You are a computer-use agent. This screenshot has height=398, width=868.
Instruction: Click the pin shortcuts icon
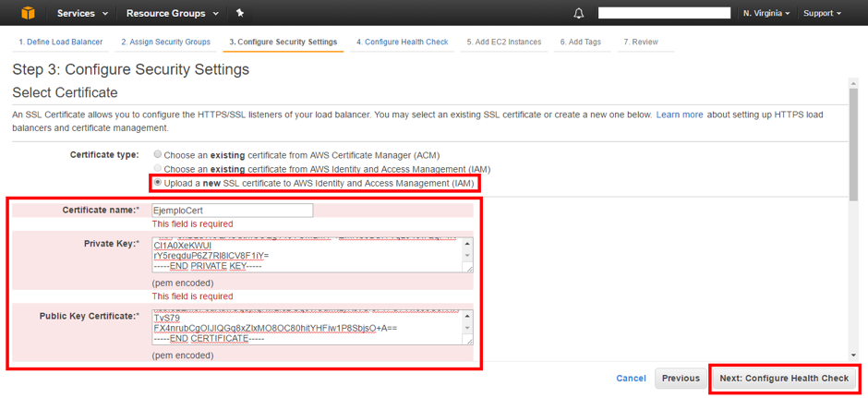(x=240, y=13)
